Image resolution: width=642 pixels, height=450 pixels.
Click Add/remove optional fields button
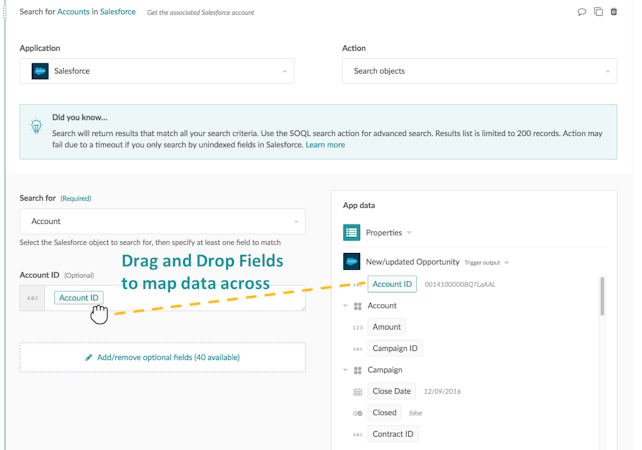coord(162,357)
